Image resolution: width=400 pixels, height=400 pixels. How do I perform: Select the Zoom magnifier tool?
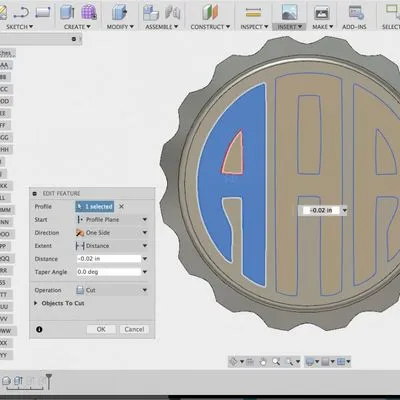(276, 362)
